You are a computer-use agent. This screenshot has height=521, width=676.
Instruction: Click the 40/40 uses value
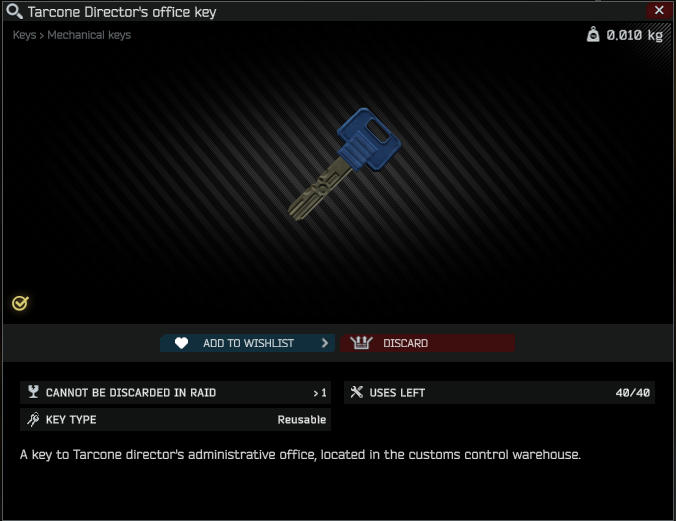tap(632, 392)
